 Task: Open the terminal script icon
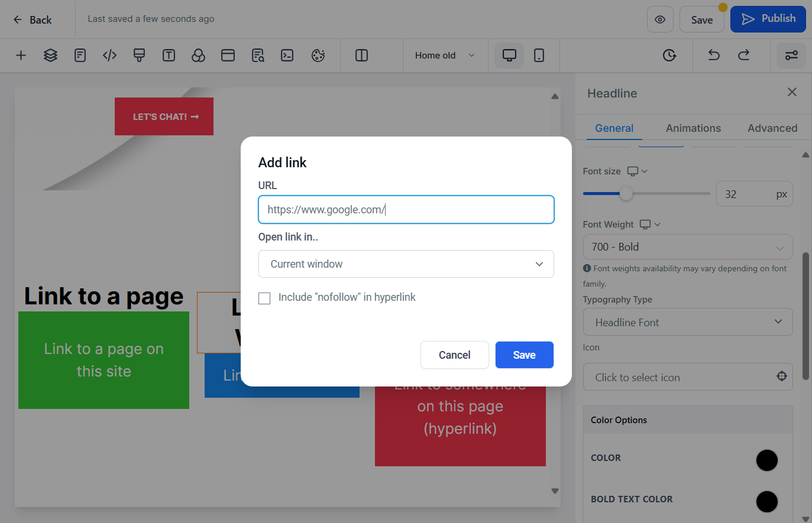pyautogui.click(x=287, y=56)
